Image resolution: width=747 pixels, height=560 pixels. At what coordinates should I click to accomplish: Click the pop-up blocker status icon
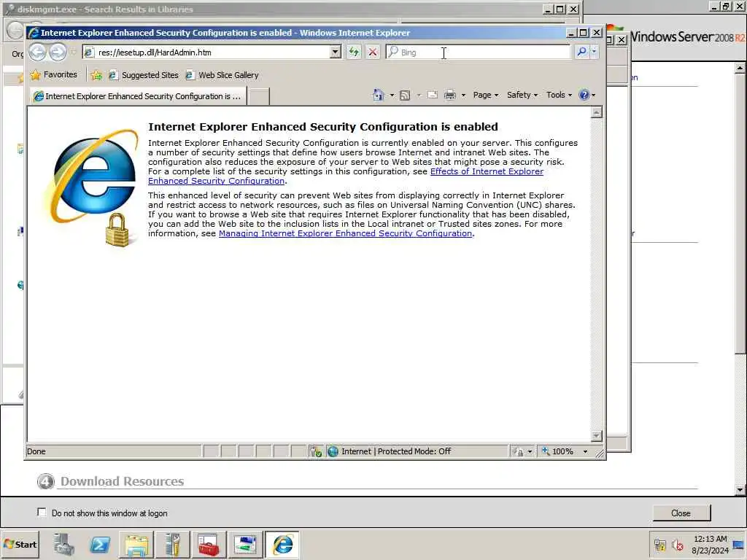click(315, 451)
